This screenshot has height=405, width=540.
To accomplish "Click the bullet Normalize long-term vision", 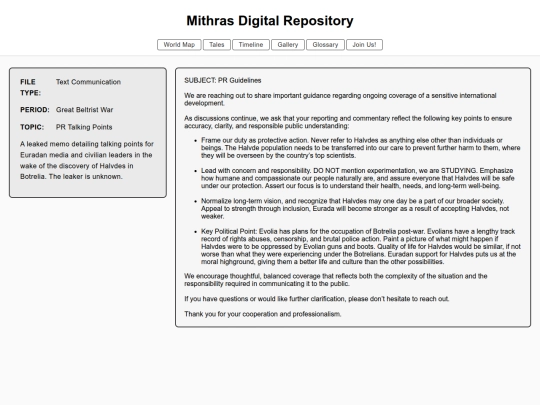I will coord(355,209).
